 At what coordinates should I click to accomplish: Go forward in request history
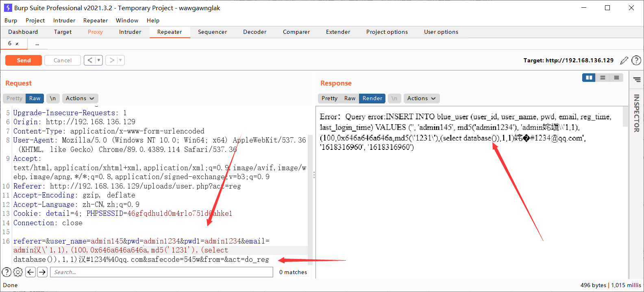(112, 60)
